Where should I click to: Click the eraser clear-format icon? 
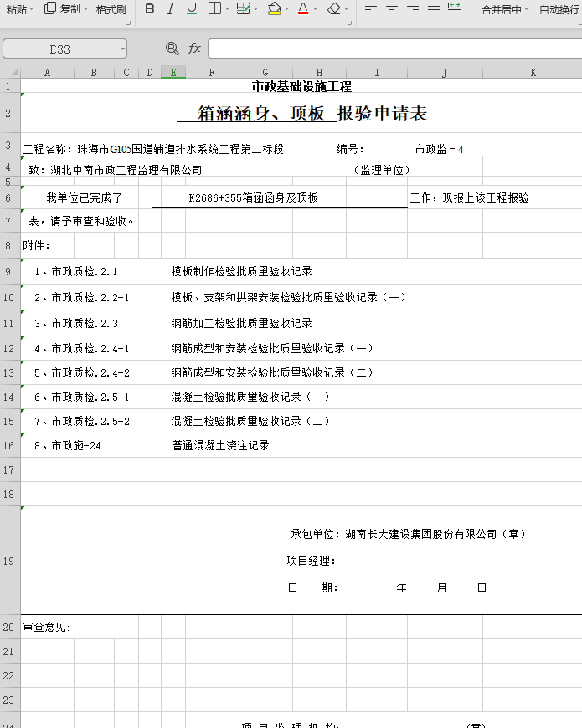(334, 9)
